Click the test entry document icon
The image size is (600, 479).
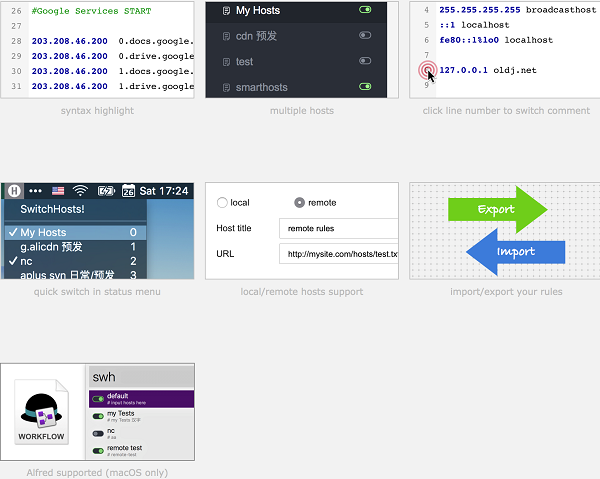pyautogui.click(x=227, y=62)
